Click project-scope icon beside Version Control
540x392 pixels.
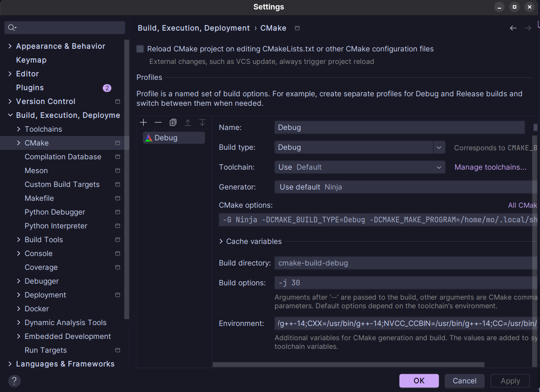click(117, 101)
